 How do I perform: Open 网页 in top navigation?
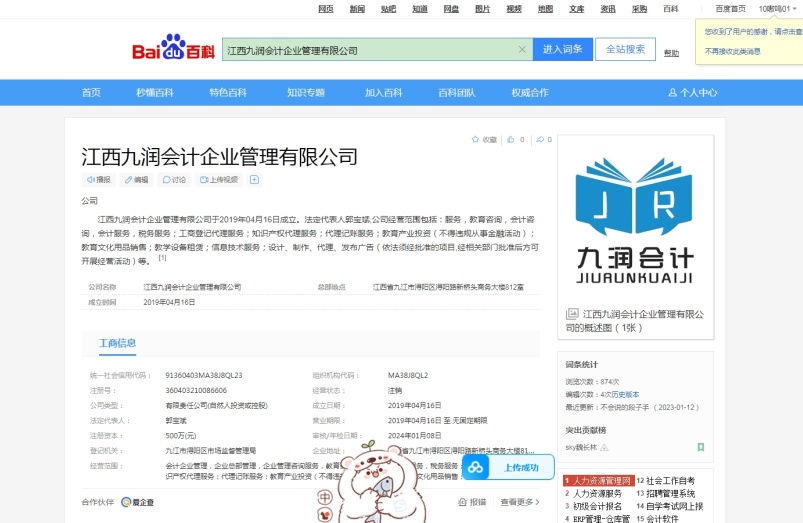326,9
